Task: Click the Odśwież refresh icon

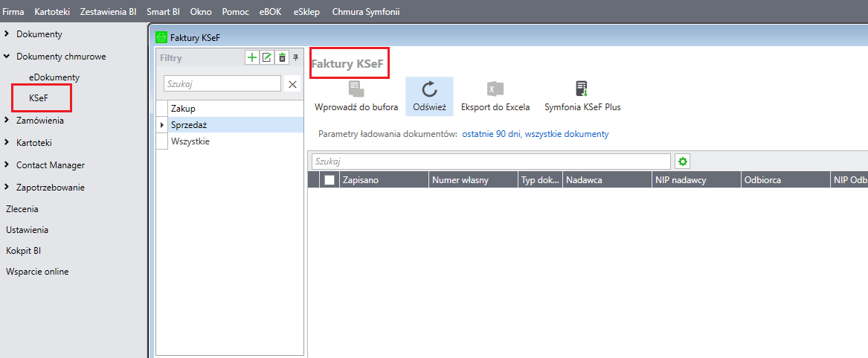Action: pyautogui.click(x=429, y=90)
